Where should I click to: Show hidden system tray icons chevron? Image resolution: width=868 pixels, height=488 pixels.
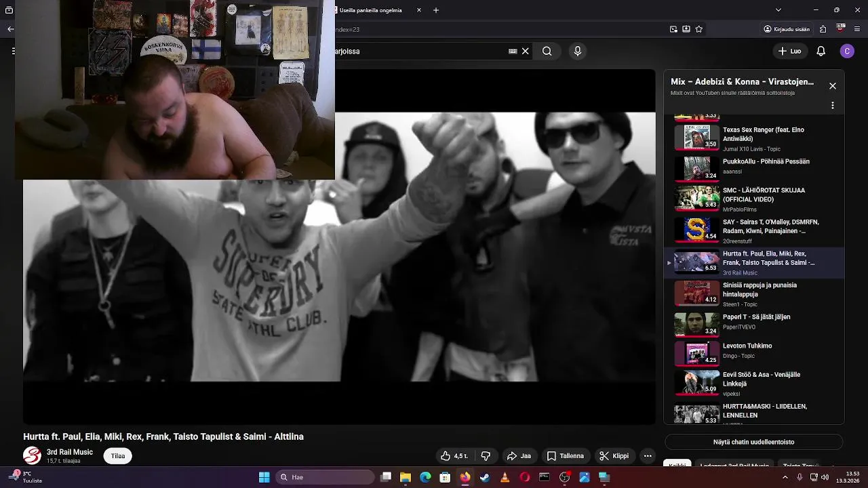click(785, 477)
